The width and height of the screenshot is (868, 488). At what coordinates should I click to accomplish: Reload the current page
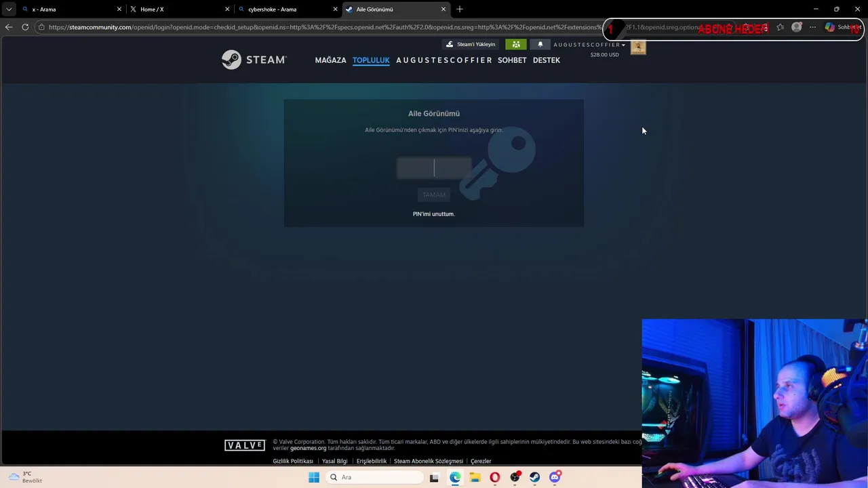point(25,27)
